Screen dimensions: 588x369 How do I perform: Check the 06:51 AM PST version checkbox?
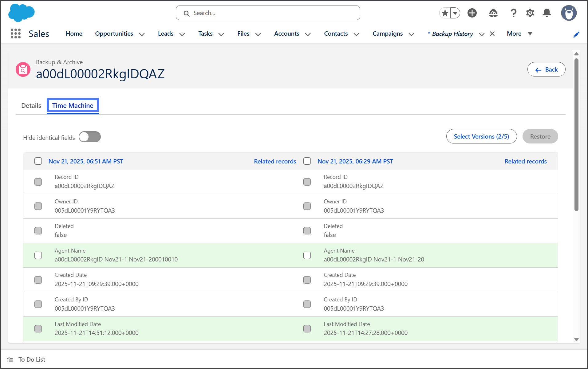click(38, 161)
